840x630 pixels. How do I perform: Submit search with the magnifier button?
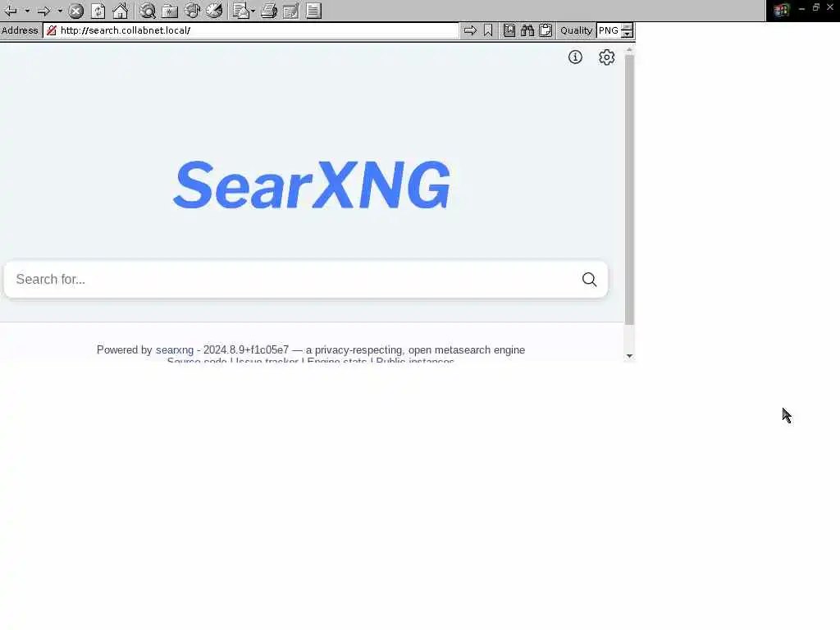click(x=589, y=279)
